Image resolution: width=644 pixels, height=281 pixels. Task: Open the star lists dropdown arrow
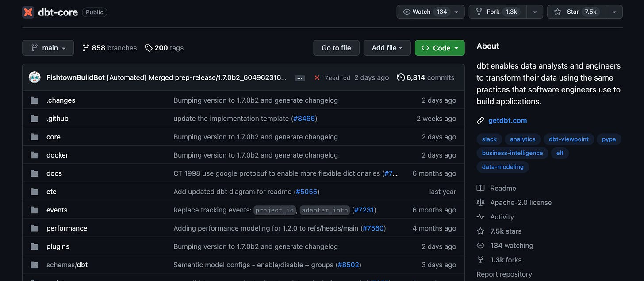click(x=614, y=12)
